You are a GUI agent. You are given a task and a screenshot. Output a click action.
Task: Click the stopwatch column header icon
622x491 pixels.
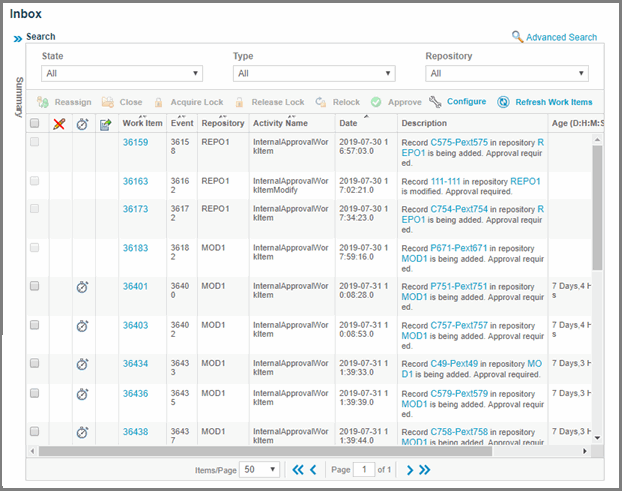point(82,123)
